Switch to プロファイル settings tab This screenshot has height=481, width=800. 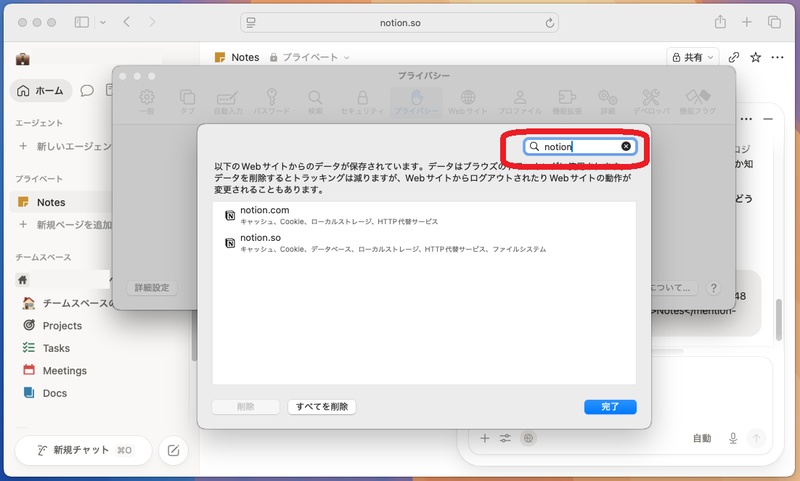pyautogui.click(x=519, y=102)
